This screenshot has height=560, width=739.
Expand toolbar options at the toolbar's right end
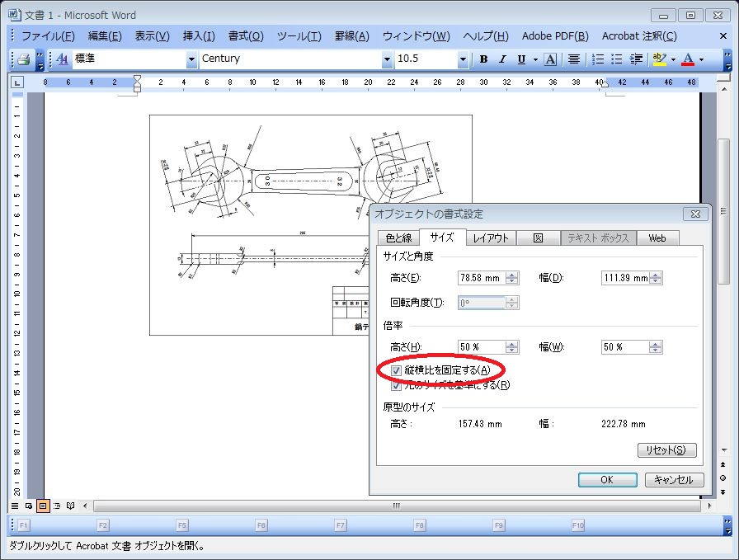(728, 59)
